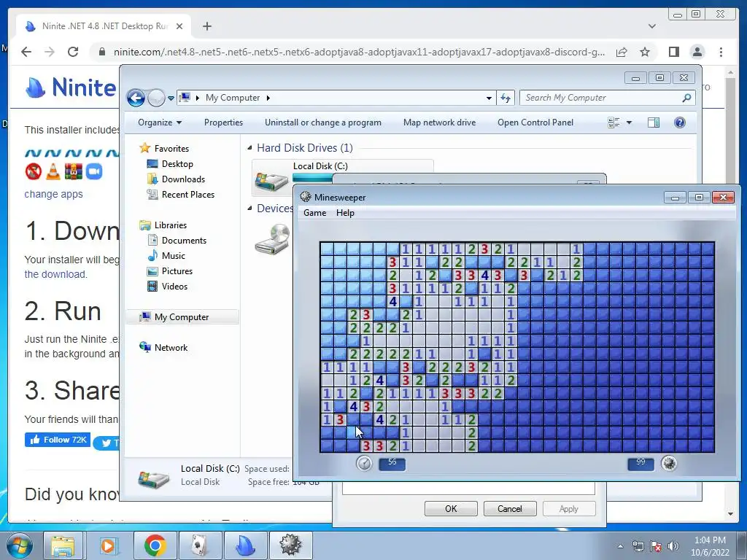The image size is (747, 560).
Task: Click the Explorer Forward arrow button
Action: [x=156, y=98]
